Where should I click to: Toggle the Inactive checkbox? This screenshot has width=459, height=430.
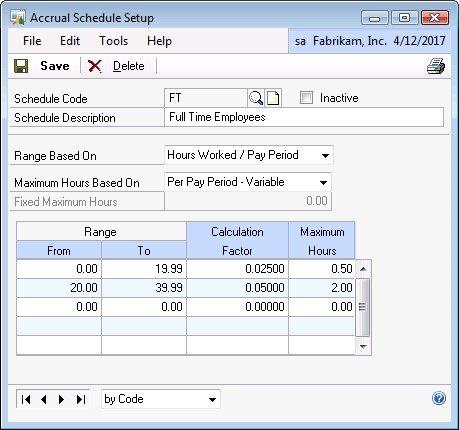click(x=306, y=98)
